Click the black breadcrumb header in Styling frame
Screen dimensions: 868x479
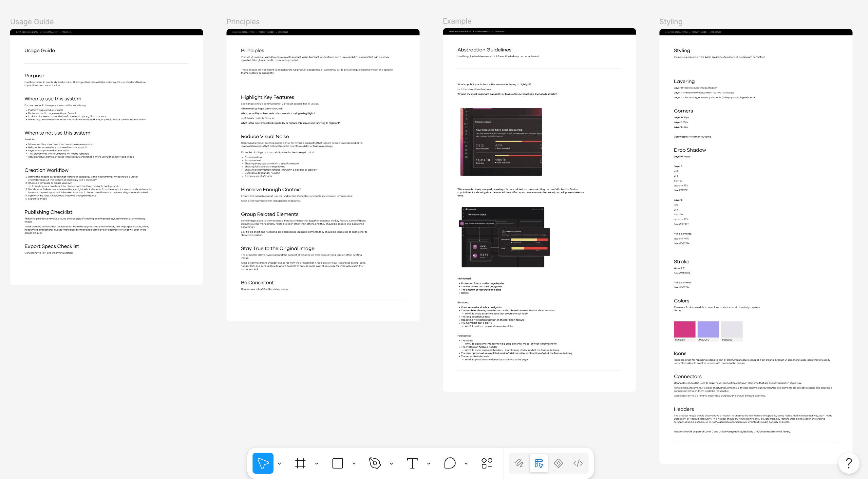click(x=756, y=32)
